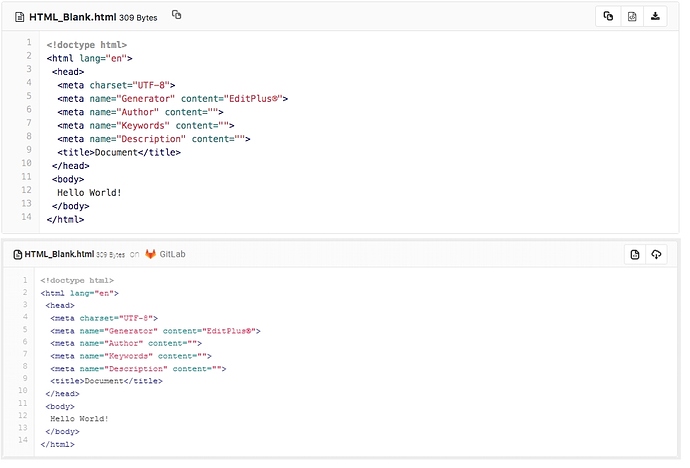The image size is (690, 468).
Task: Click meta name="Author" line in upper viewer
Action: [142, 113]
